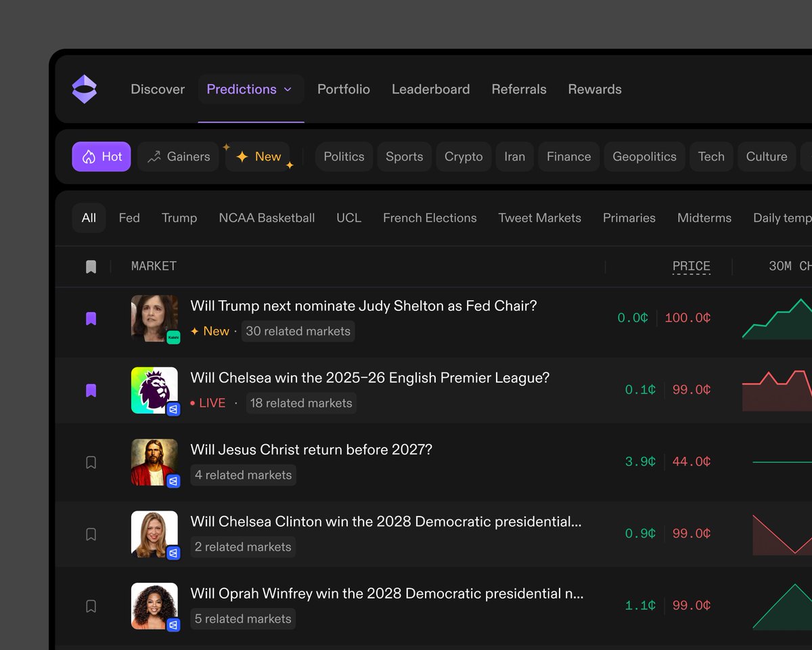Select the New filter with sparkles
812x650 pixels.
click(258, 156)
